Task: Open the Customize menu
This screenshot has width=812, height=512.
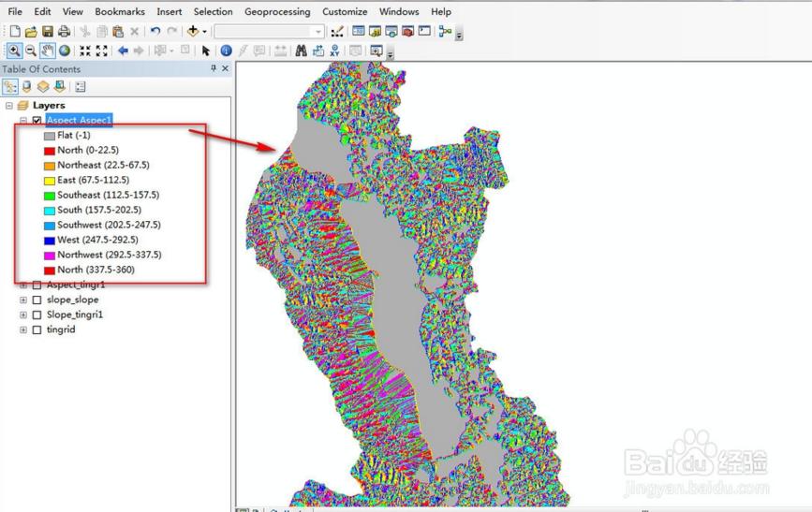Action: click(345, 11)
